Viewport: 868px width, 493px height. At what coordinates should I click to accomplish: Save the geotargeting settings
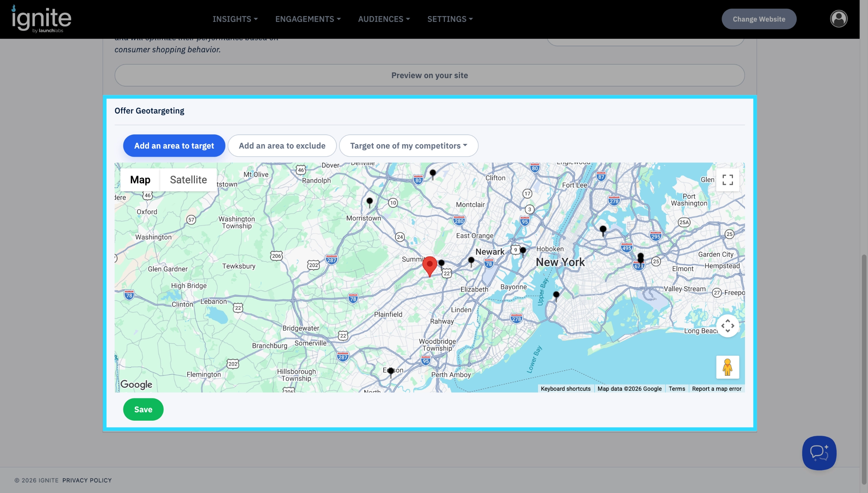pyautogui.click(x=143, y=409)
